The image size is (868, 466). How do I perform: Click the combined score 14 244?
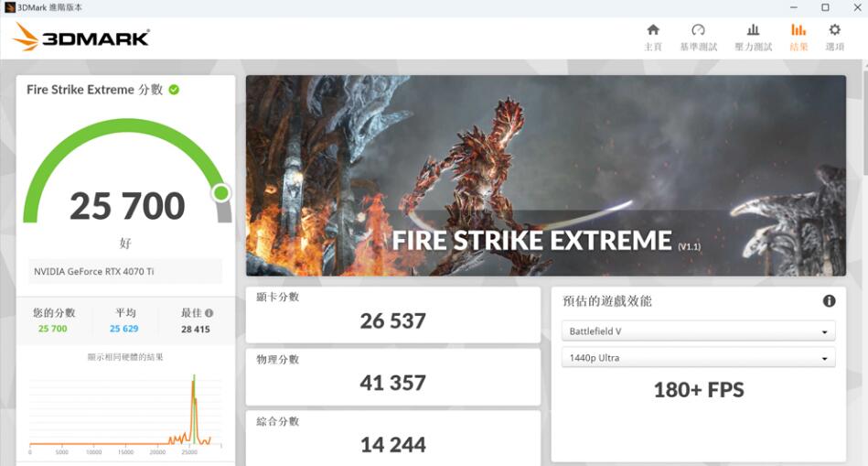click(393, 444)
